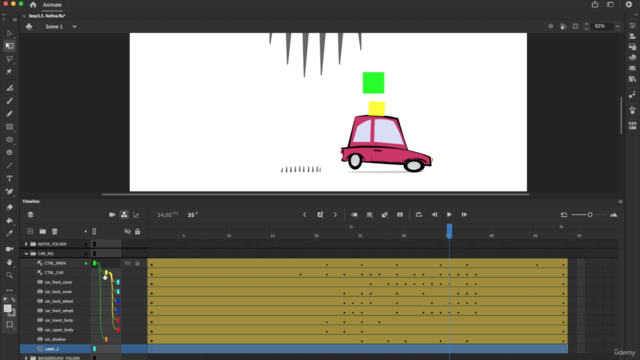Select the Rectangle tool
Screen dimensions: 640x360
[x=9, y=127]
